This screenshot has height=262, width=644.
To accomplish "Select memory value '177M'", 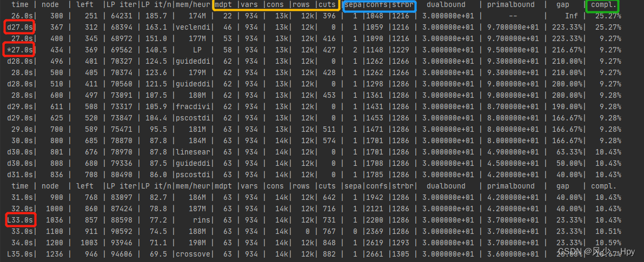I will pyautogui.click(x=197, y=38).
